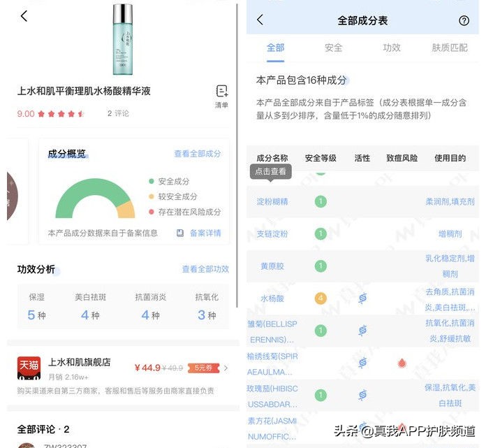Click the star rating icons
486x448 pixels.
(x=61, y=114)
